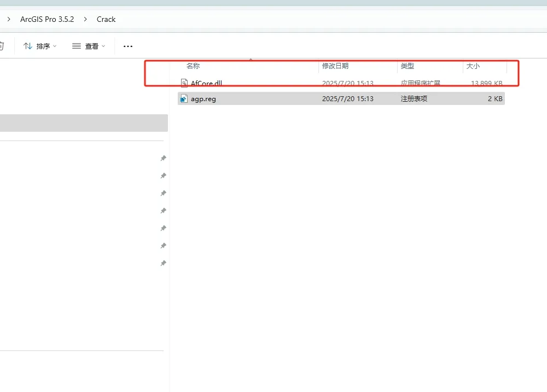Click the lines icon next to 查看
This screenshot has height=392, width=547.
[77, 46]
